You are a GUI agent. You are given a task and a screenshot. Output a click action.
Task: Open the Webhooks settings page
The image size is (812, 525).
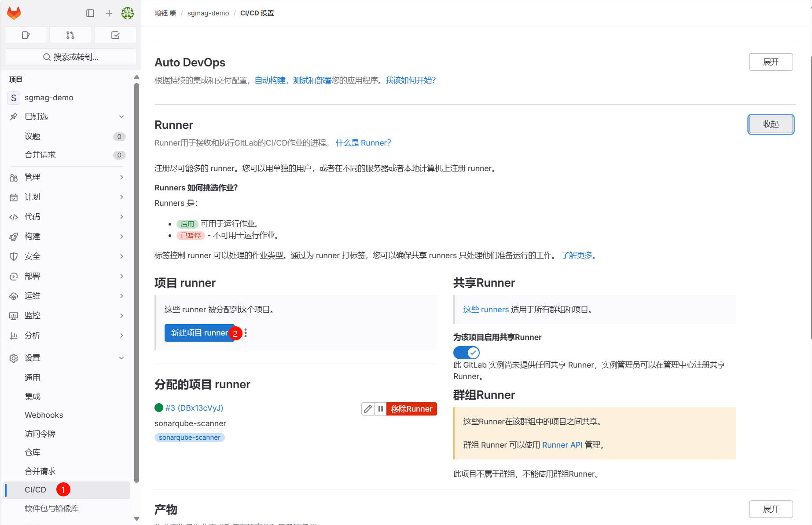coord(44,415)
